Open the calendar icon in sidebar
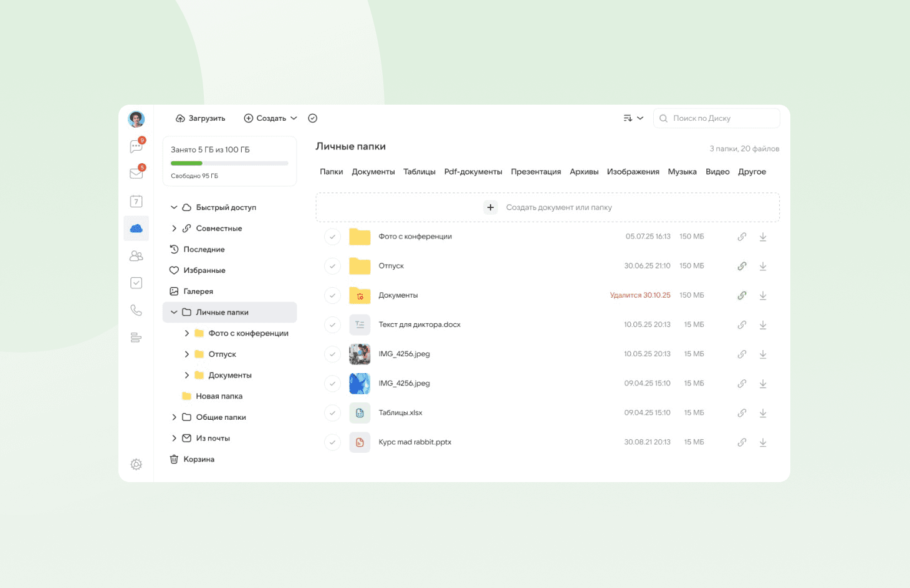The width and height of the screenshot is (910, 588). click(136, 201)
